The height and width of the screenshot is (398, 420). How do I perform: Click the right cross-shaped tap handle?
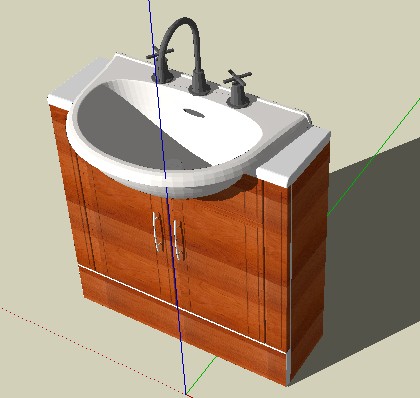[238, 78]
